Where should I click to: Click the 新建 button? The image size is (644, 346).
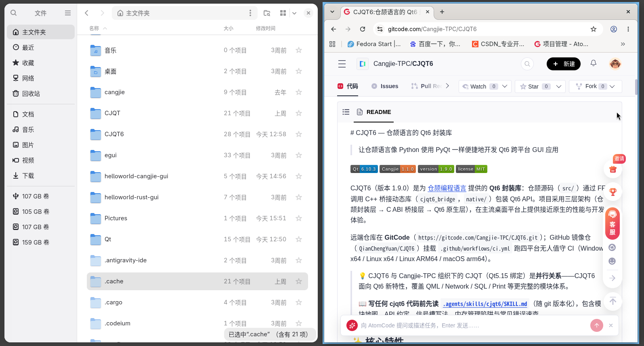tap(564, 64)
